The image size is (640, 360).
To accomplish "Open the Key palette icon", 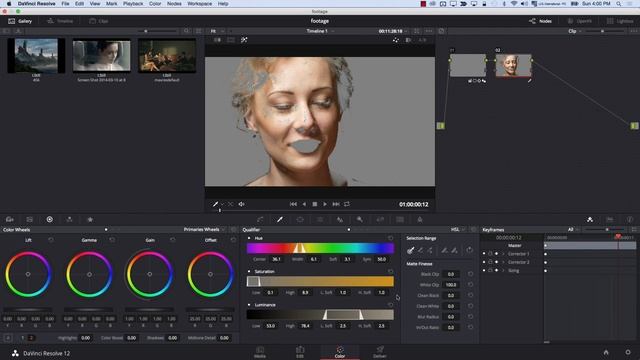I will point(360,220).
